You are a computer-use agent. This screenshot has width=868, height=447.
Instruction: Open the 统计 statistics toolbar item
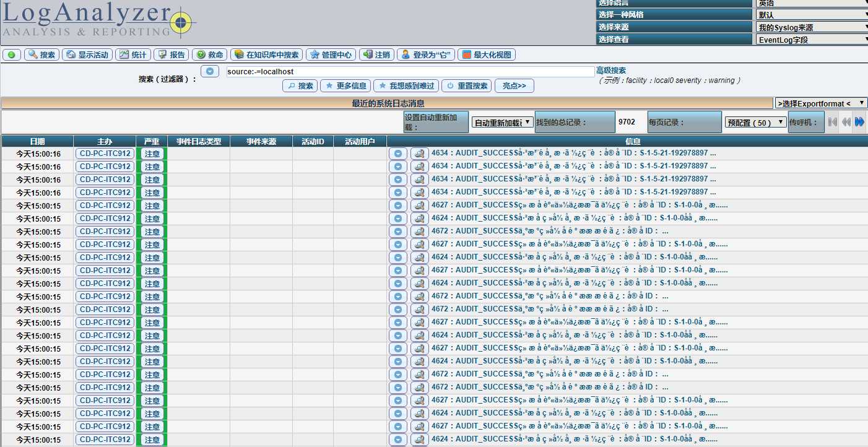pos(132,54)
